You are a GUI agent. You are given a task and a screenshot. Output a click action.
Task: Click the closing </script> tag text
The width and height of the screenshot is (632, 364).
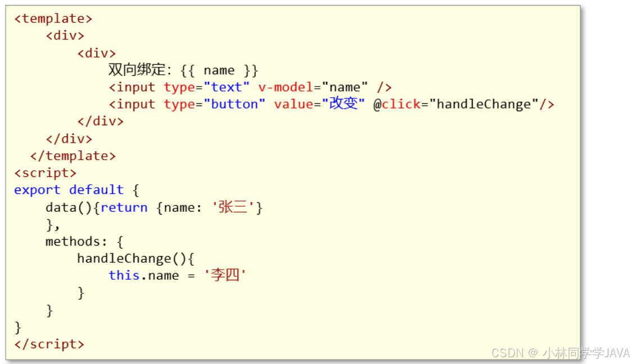coord(49,344)
